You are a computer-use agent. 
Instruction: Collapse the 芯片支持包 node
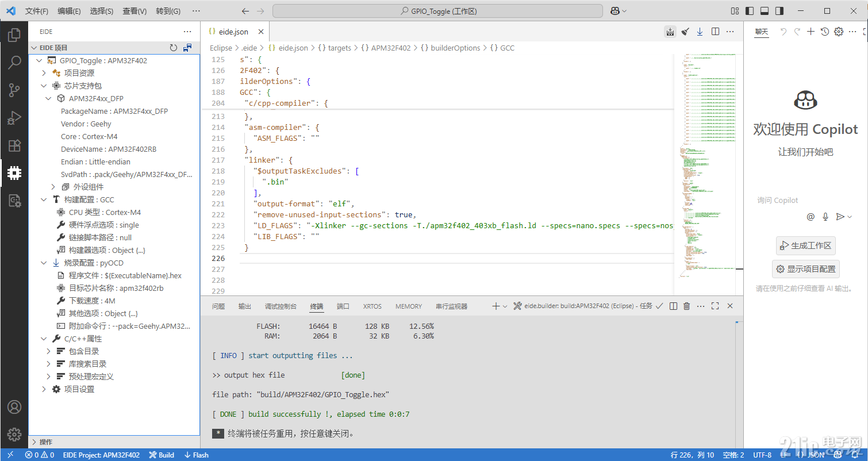pyautogui.click(x=44, y=86)
